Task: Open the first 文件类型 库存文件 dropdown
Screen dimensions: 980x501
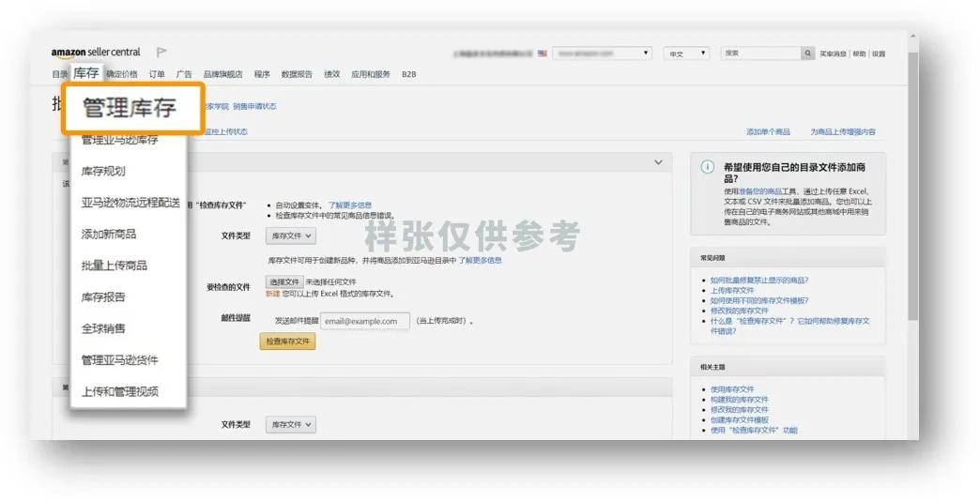Action: pyautogui.click(x=291, y=236)
